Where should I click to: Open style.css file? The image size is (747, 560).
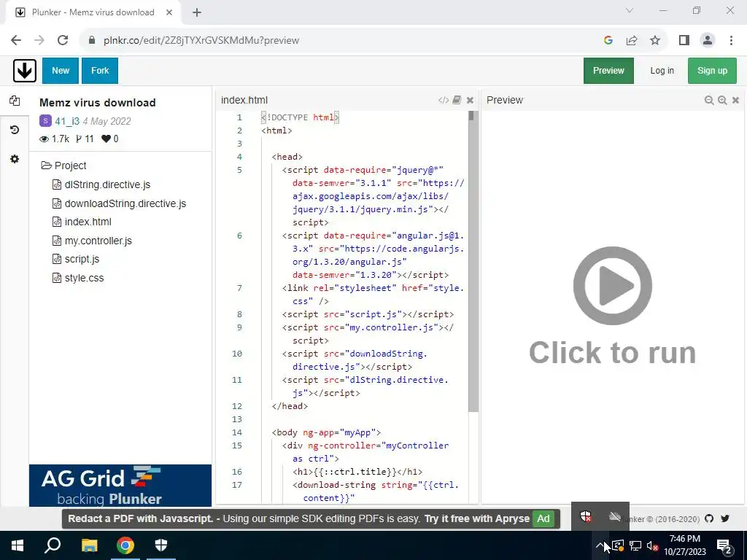point(77,278)
